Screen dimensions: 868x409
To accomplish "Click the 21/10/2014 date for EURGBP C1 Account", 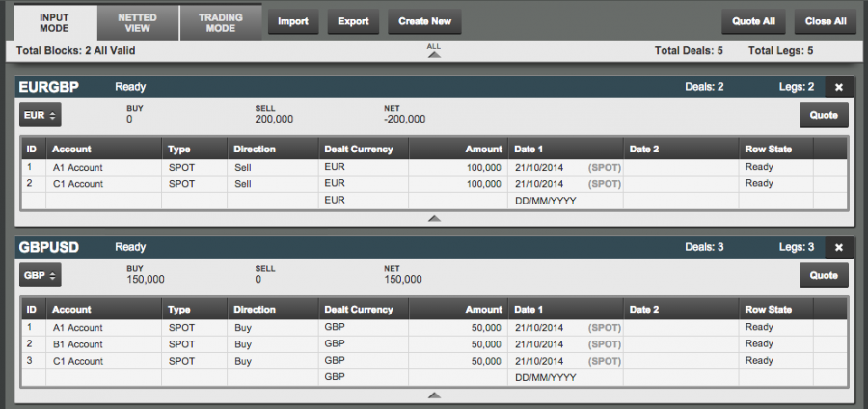I will (x=538, y=183).
